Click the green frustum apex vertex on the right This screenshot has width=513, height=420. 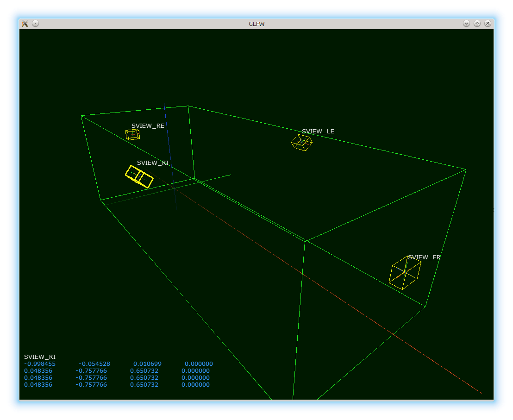(x=465, y=169)
